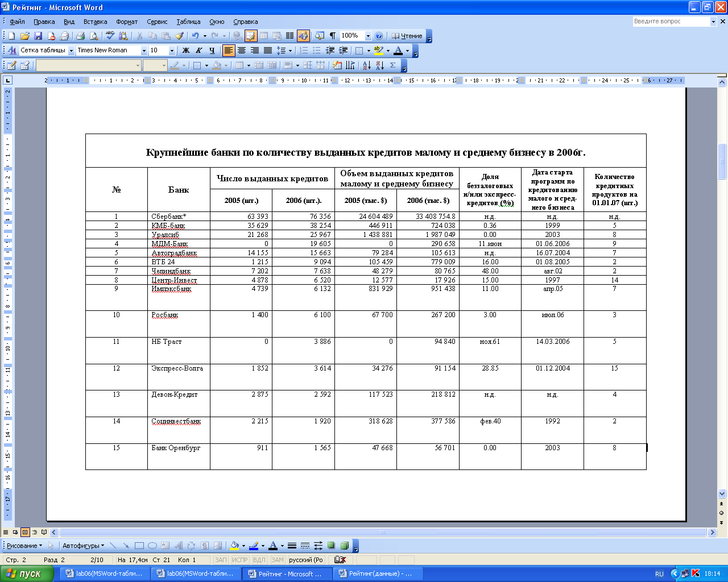Click the Undo arrow icon
This screenshot has height=582, width=728.
[x=195, y=36]
